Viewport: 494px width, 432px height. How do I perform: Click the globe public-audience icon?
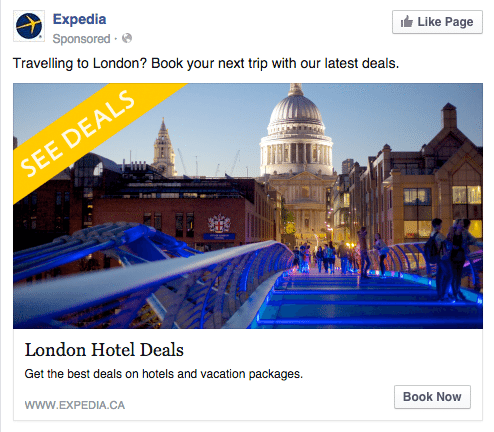pos(127,38)
